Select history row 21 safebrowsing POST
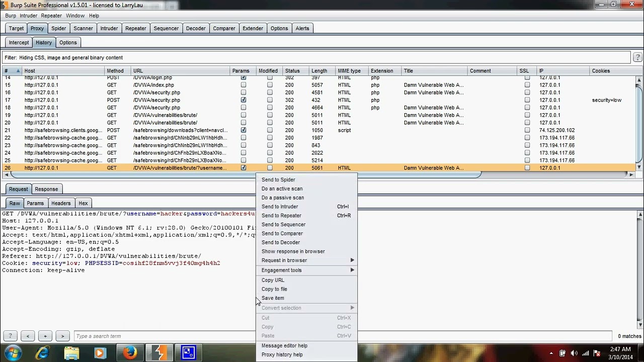Viewport: 644px width, 362px height. pos(318,130)
